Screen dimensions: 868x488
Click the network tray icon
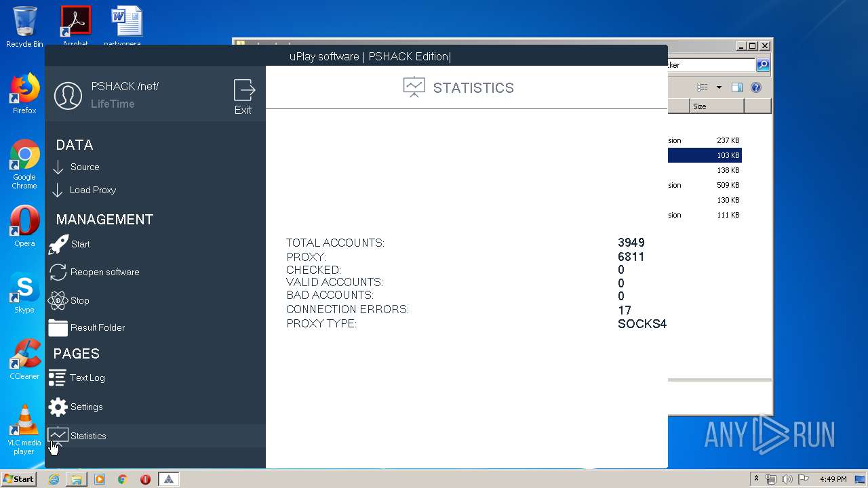pos(771,479)
